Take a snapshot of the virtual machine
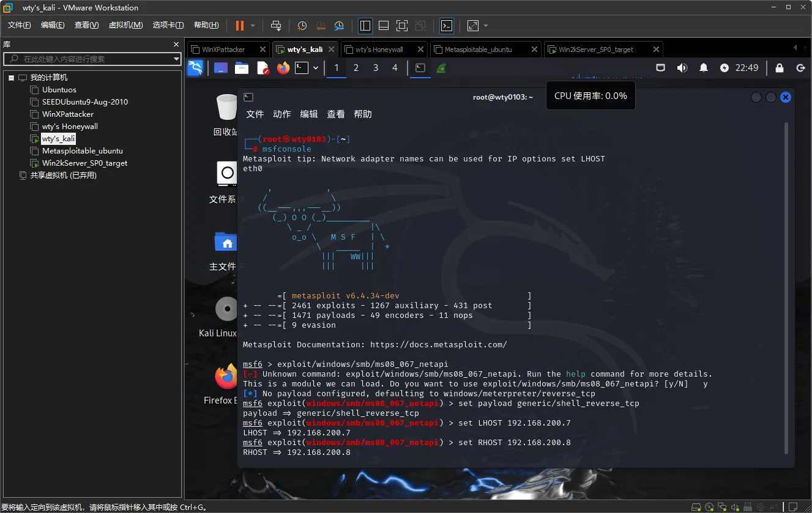Image resolution: width=812 pixels, height=513 pixels. click(302, 26)
